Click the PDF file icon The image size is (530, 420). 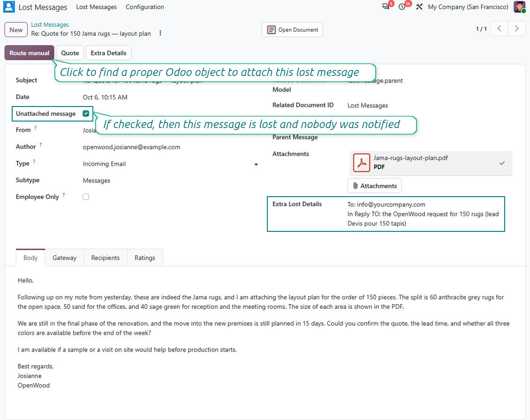pyautogui.click(x=362, y=163)
